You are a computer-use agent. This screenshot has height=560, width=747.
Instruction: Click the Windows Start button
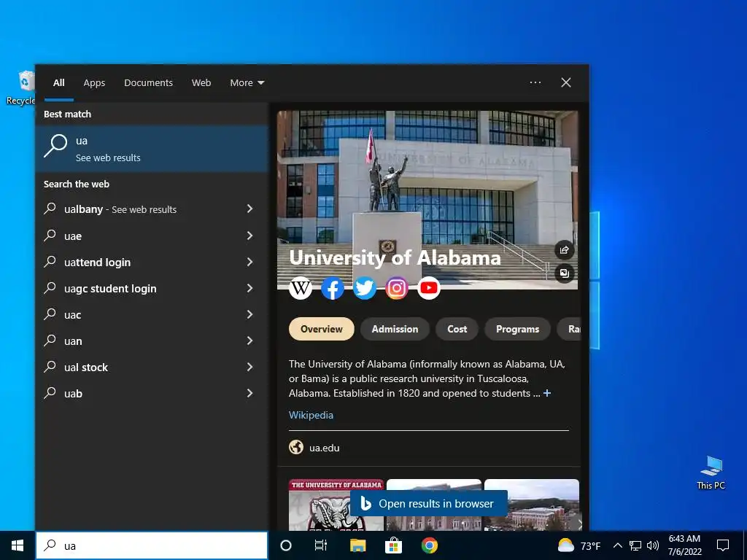(18, 545)
